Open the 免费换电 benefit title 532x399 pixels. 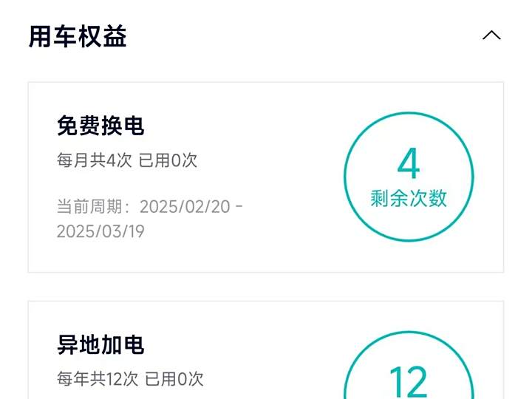pyautogui.click(x=100, y=126)
